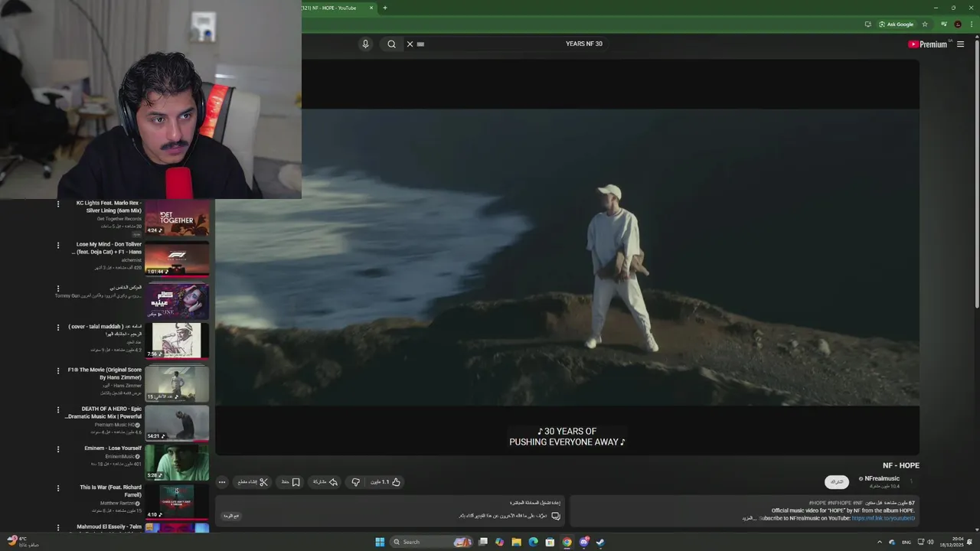
Task: Click the YouTube search magnifier icon
Action: point(391,44)
